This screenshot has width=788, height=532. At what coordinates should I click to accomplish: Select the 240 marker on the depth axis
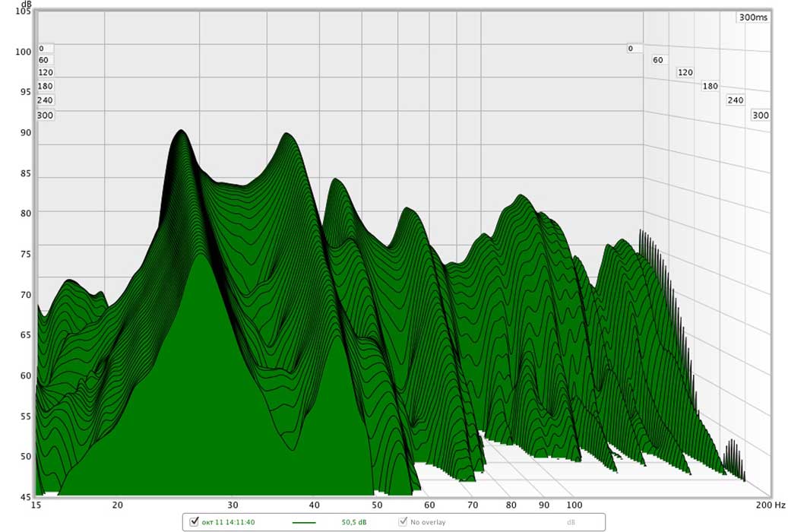point(735,100)
